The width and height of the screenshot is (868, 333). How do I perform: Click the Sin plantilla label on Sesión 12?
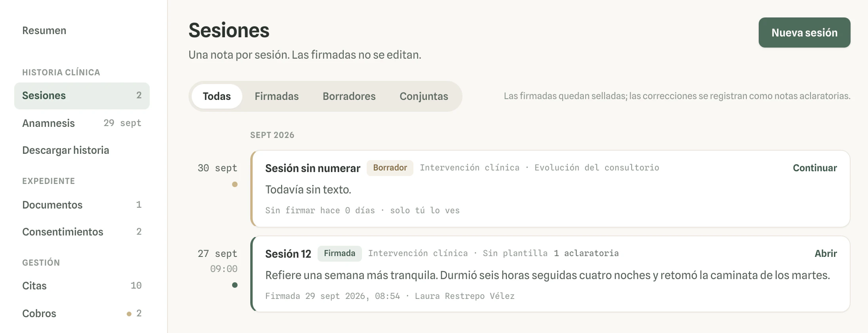(x=515, y=253)
